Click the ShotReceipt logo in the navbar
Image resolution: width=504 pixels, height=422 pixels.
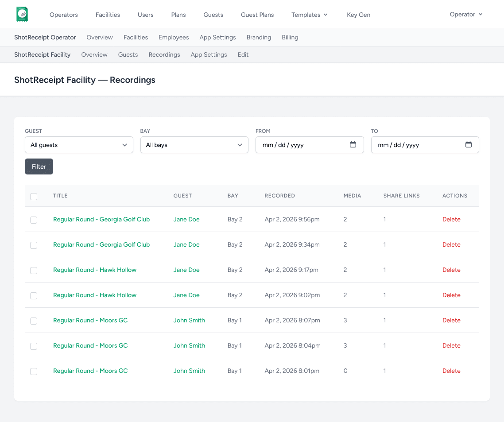pos(22,14)
